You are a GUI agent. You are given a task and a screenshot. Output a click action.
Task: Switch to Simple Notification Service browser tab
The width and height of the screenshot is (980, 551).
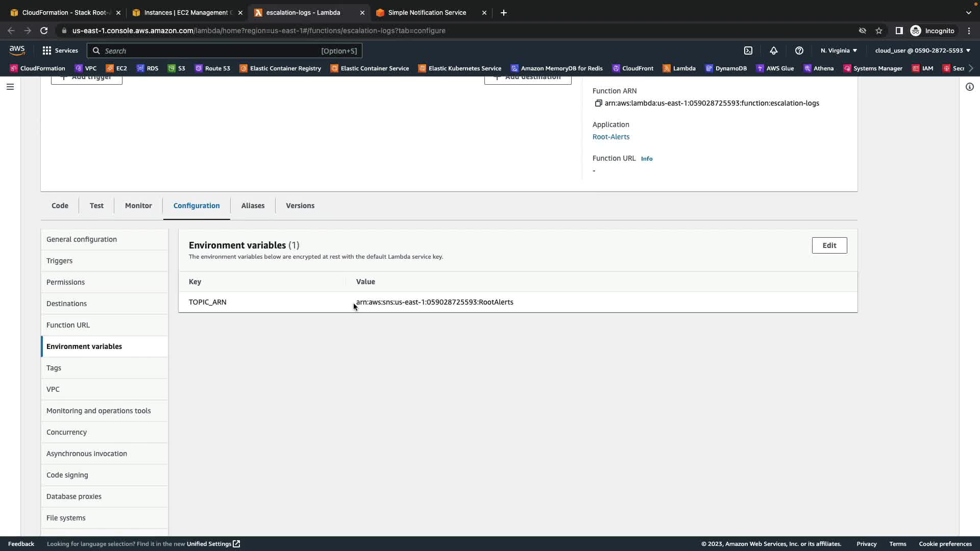point(427,13)
